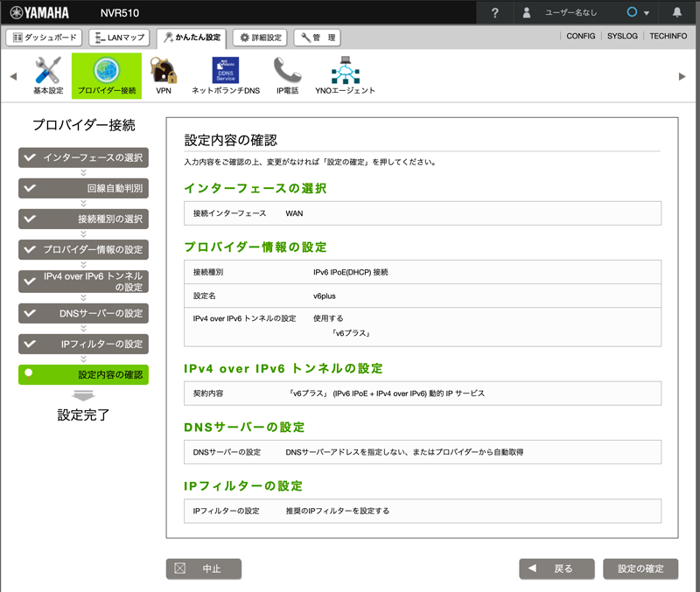
Task: Go to step 回線自動判別
Action: tap(83, 188)
